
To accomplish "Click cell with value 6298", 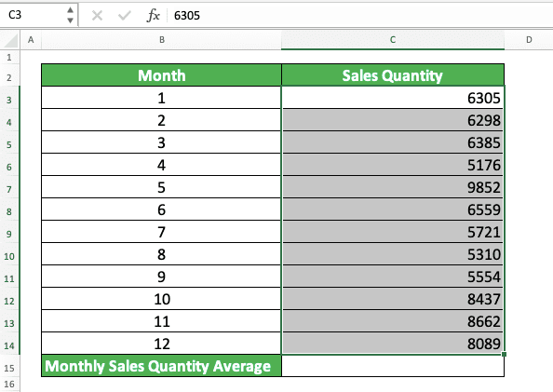I will [x=393, y=120].
